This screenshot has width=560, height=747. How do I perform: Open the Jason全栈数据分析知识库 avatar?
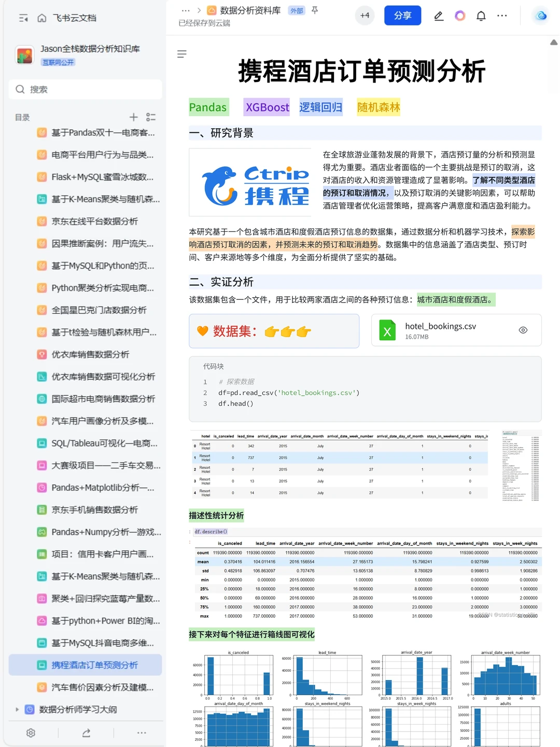point(24,55)
